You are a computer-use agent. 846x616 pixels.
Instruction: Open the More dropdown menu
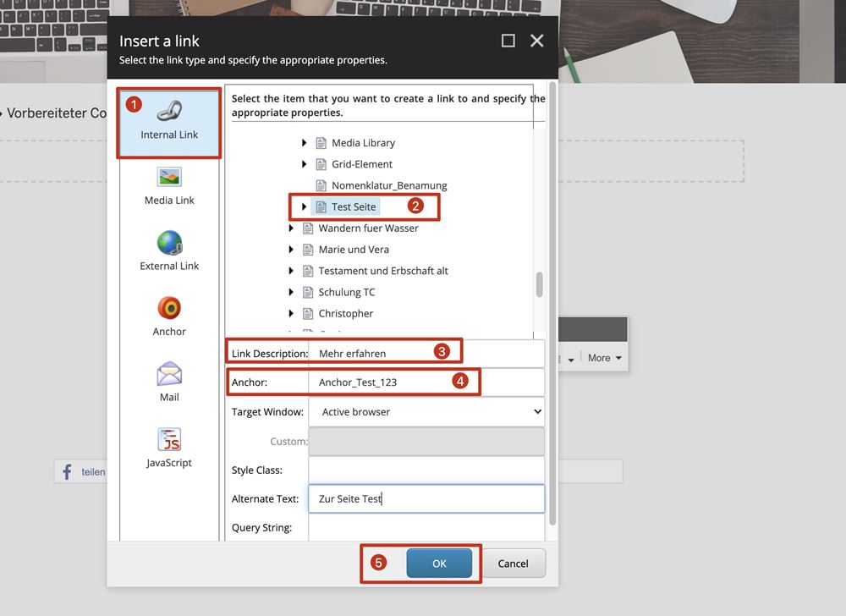pos(604,358)
